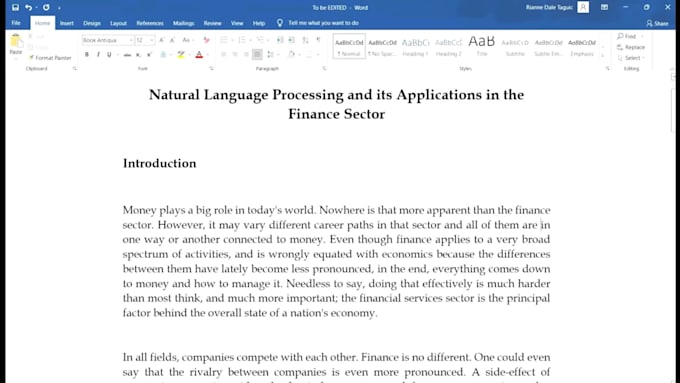Apply red font color
Image resolution: width=680 pixels, height=383 pixels.
[199, 55]
